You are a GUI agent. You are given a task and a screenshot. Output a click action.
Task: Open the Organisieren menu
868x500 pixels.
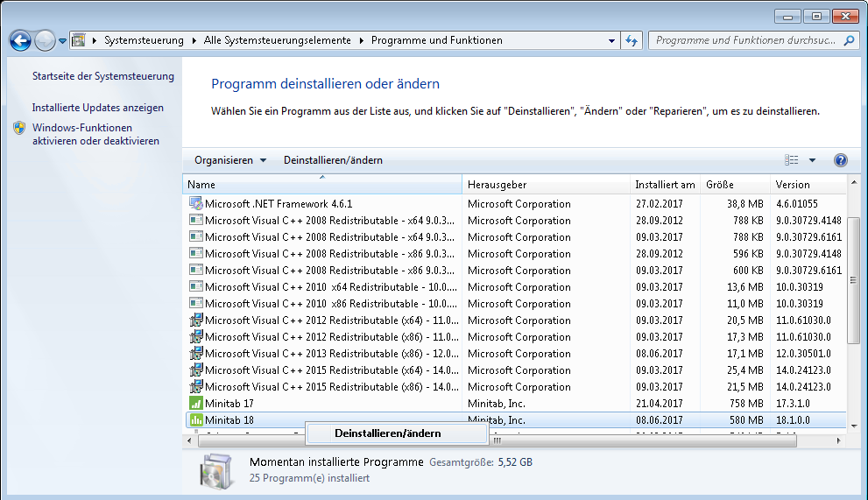pyautogui.click(x=229, y=160)
